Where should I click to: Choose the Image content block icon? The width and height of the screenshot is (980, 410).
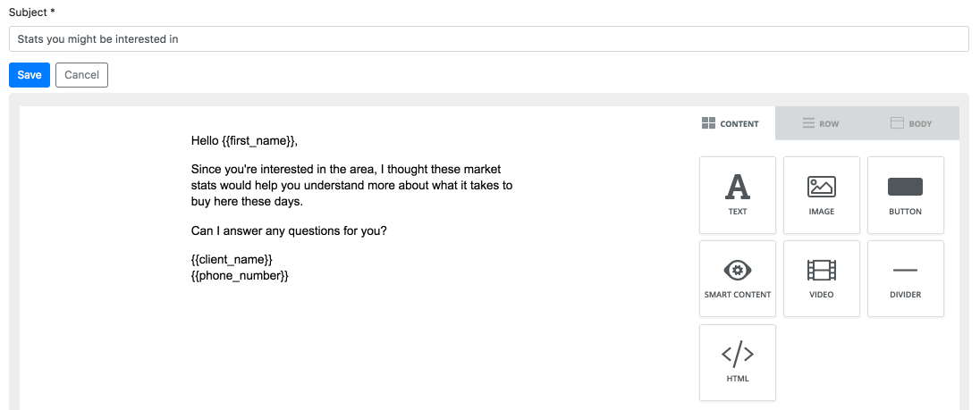821,187
